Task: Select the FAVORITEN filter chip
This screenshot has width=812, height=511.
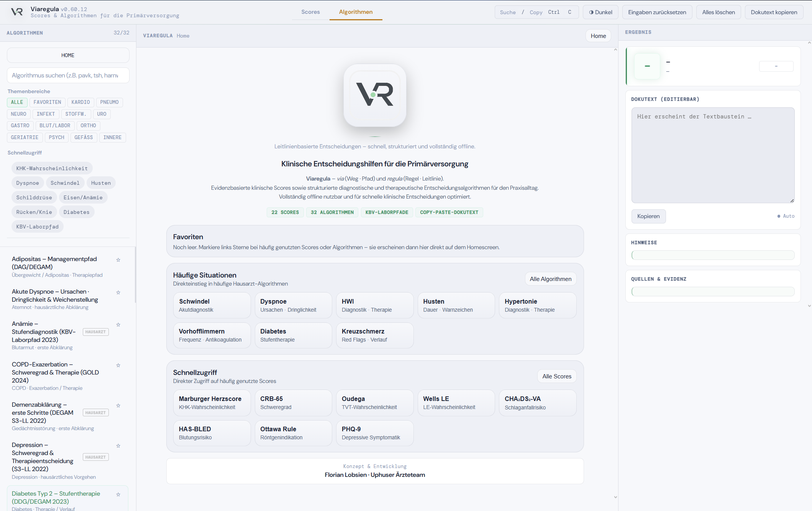Action: click(47, 102)
